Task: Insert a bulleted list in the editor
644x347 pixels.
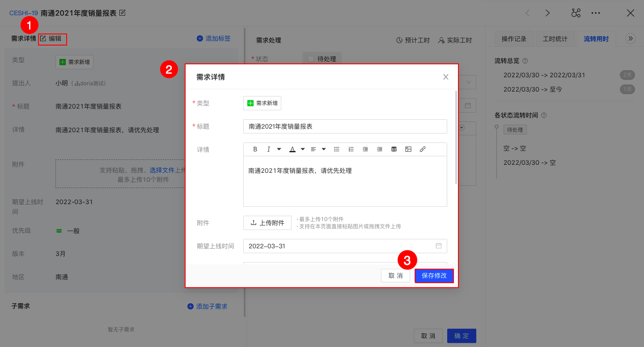Action: (x=337, y=149)
